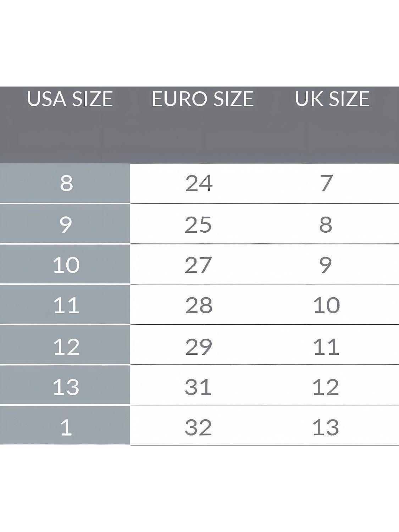Click Euro size 31 value
This screenshot has height=532, width=399.
point(198,387)
